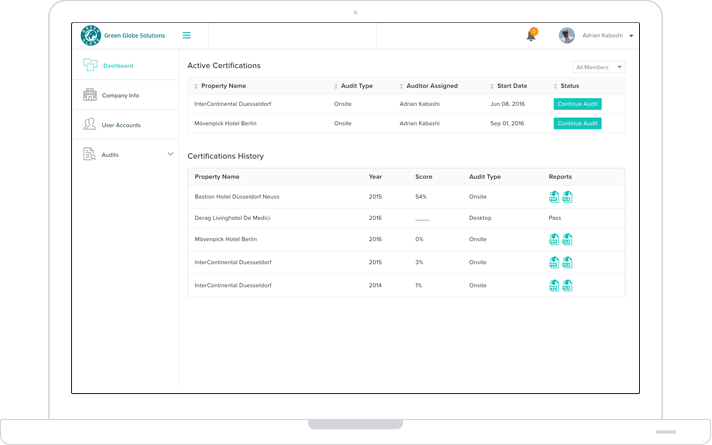Image resolution: width=712 pixels, height=445 pixels.
Task: Click the Auditor Assigned column header
Action: coord(432,86)
